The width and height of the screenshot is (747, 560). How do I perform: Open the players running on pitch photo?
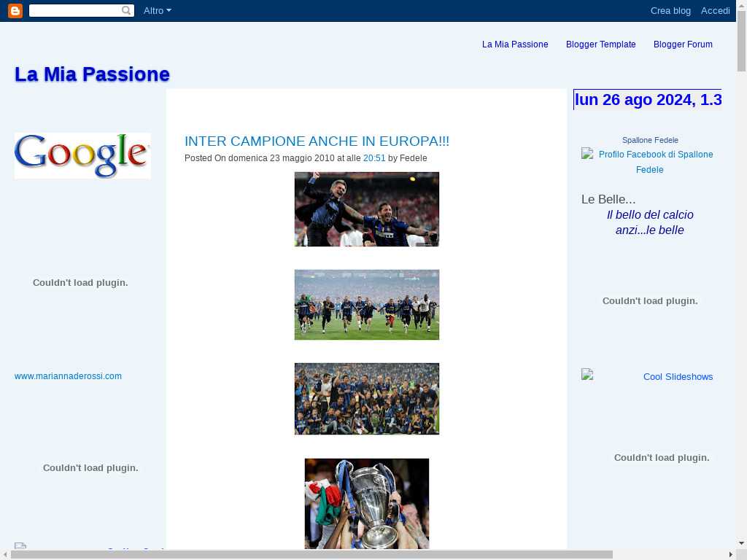click(367, 305)
